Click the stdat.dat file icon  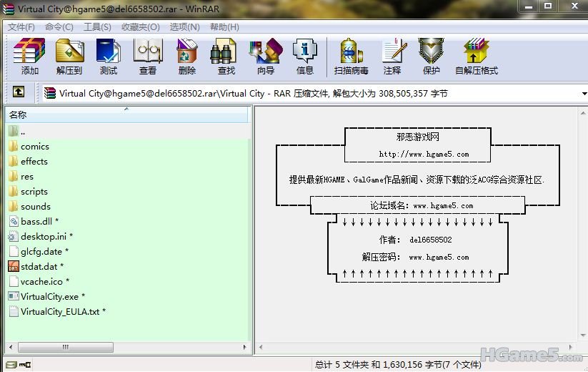tap(14, 266)
